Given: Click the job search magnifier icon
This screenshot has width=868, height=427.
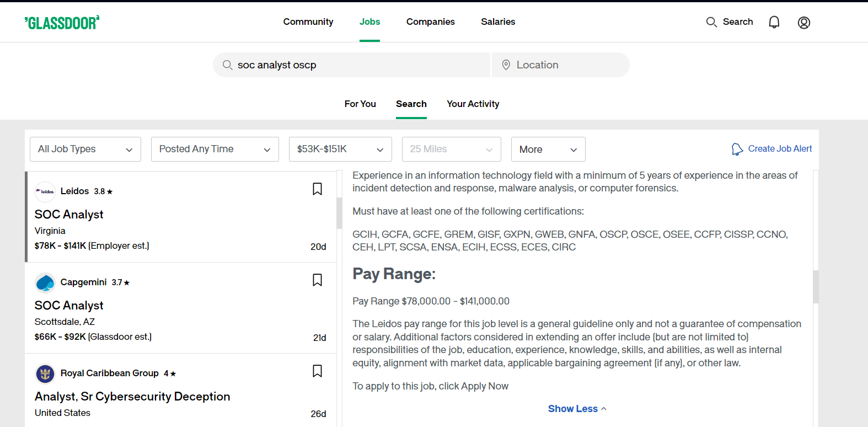Looking at the screenshot, I should [227, 65].
